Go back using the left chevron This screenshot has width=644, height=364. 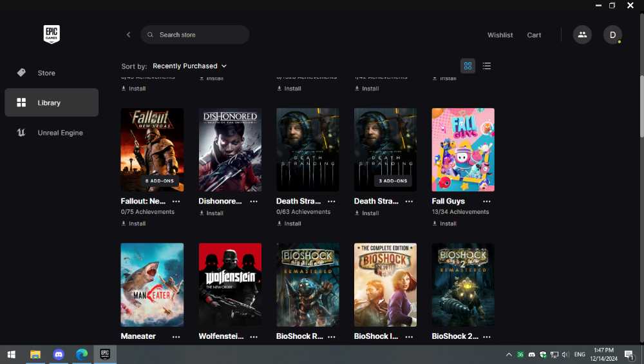pos(129,35)
